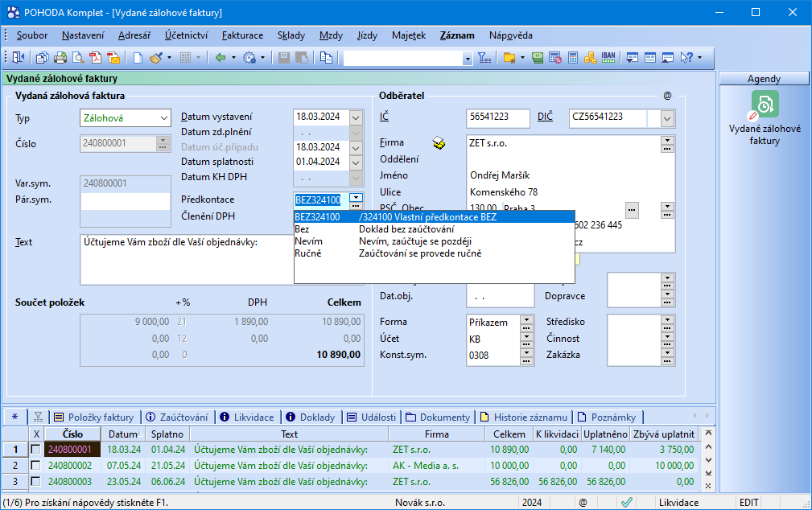Switch to the Zaúčtování tab
This screenshot has height=510, width=812.
coord(178,417)
